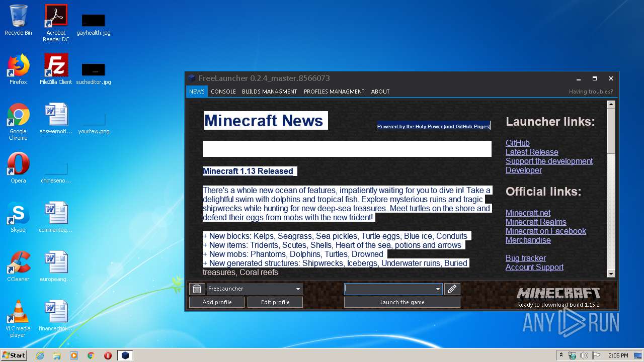Open the PROFILES MANAGMENT tab
This screenshot has height=362, width=644.
click(334, 92)
